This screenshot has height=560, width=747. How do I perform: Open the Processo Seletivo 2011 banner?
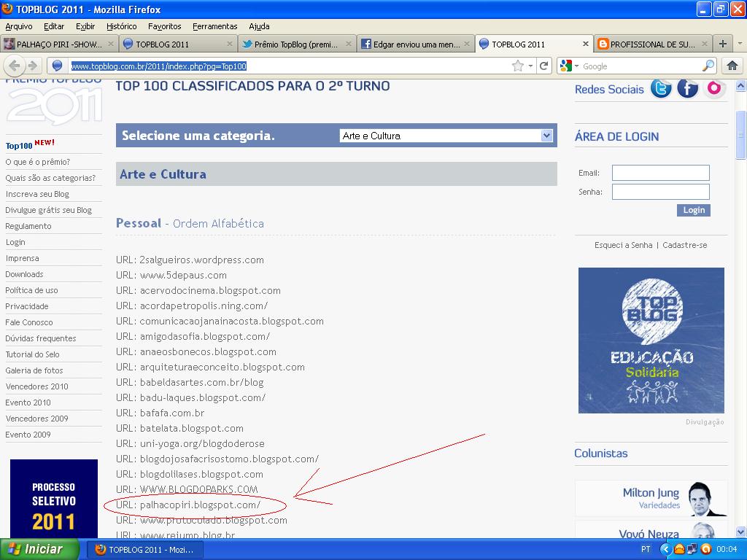54,499
